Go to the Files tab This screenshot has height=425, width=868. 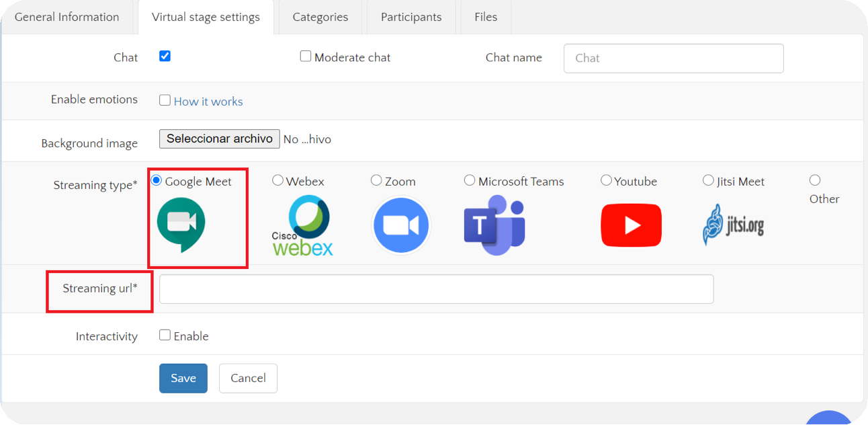[486, 17]
